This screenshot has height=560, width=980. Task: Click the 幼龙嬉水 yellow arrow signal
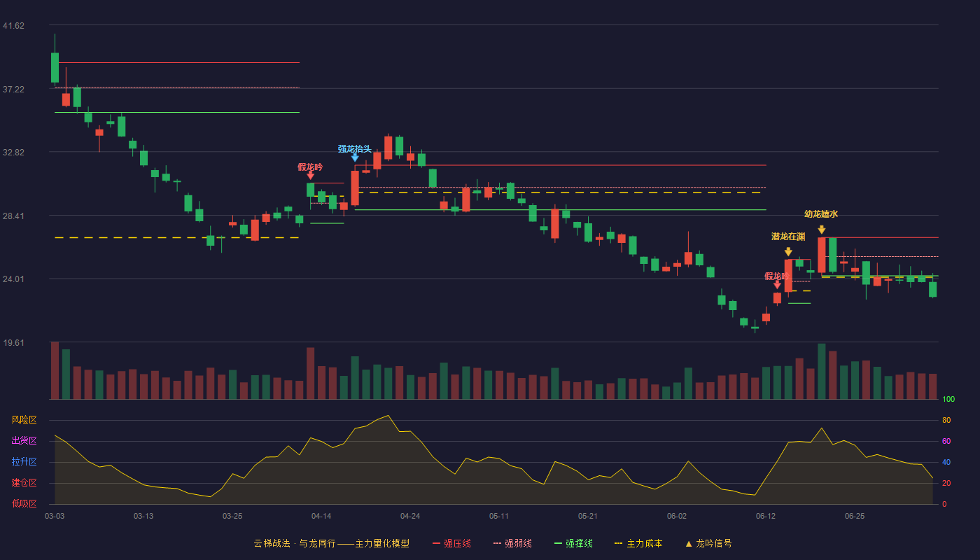coord(821,230)
